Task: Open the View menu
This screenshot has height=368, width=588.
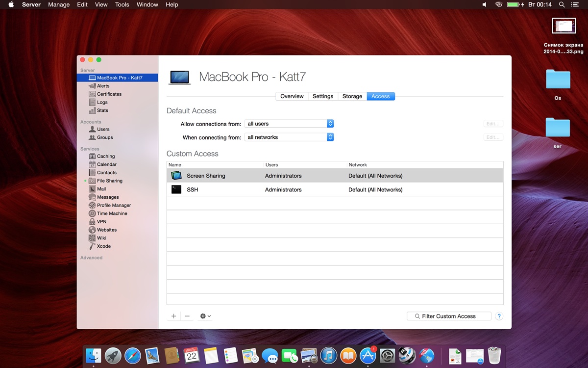Action: pyautogui.click(x=101, y=4)
